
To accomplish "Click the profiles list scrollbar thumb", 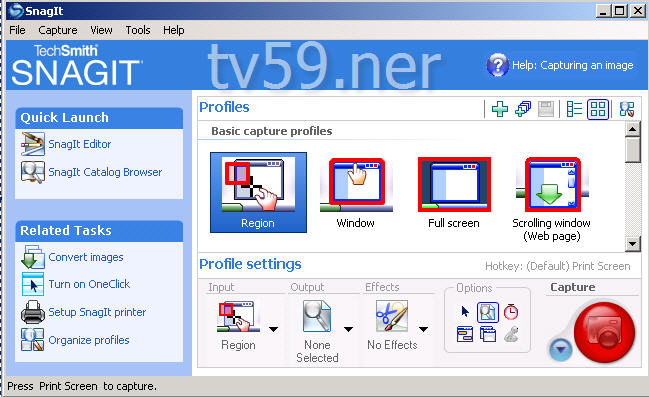I will coord(632,150).
